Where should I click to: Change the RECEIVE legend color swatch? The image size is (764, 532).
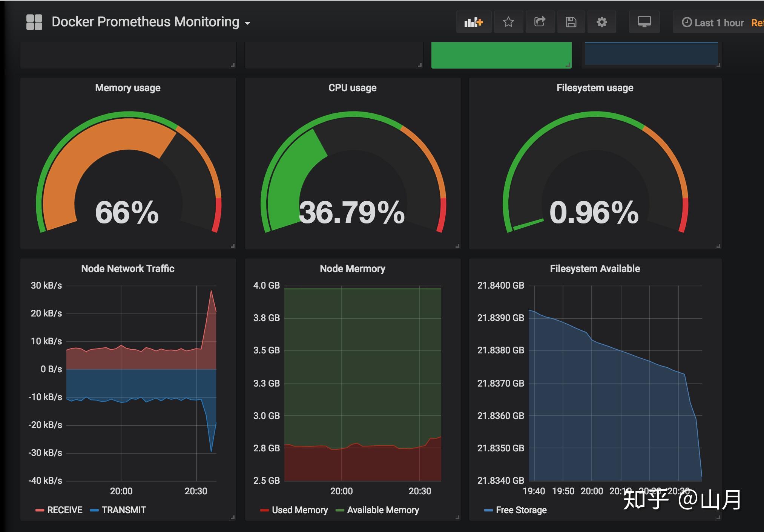pos(40,511)
